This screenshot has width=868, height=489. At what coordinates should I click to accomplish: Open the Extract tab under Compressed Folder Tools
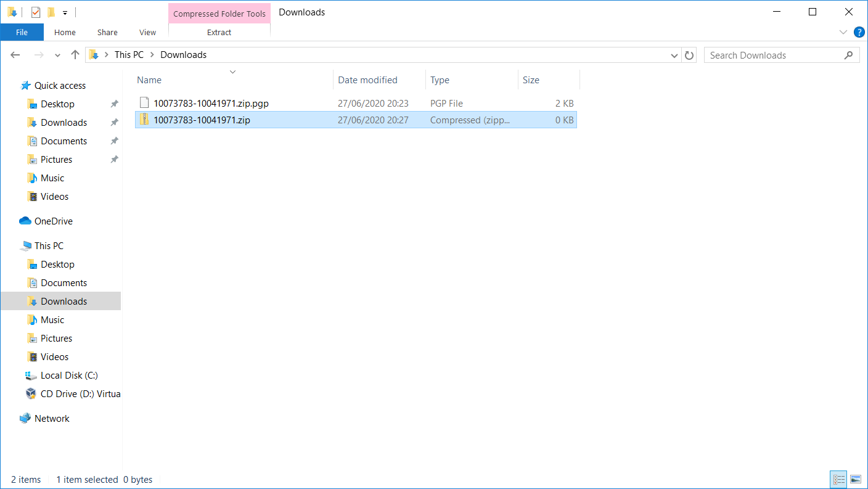pyautogui.click(x=219, y=33)
